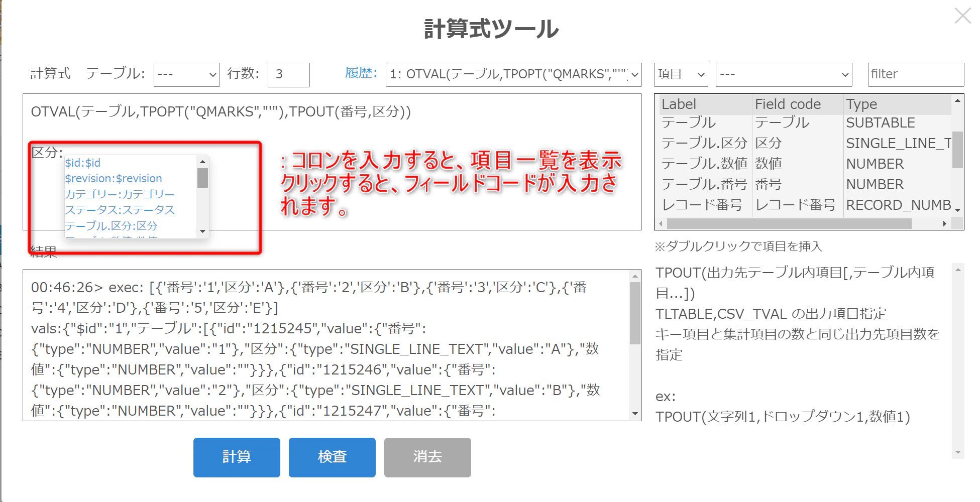The image size is (980, 502).
Task: Click the field table scroll left arrow
Action: 661,224
